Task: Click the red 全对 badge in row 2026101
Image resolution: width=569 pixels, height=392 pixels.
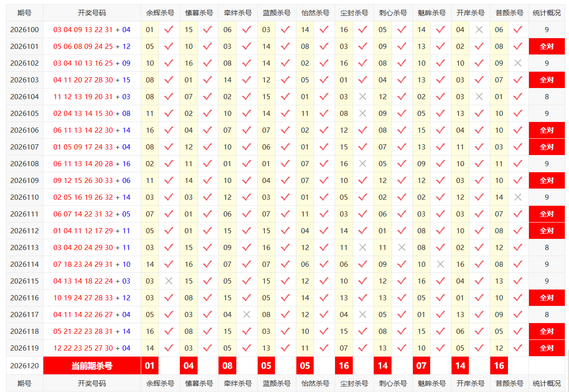Action: (547, 47)
